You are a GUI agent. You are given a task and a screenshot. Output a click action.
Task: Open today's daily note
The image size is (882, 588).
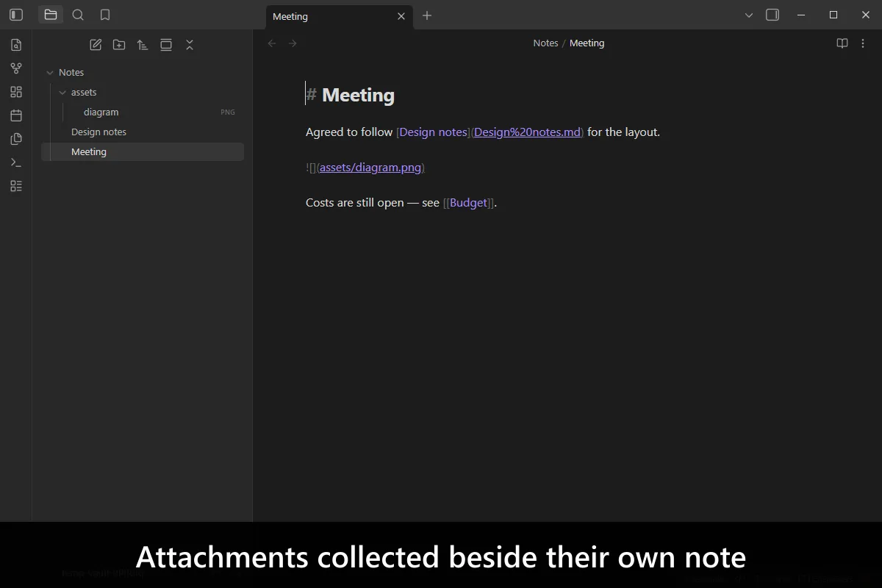(16, 115)
